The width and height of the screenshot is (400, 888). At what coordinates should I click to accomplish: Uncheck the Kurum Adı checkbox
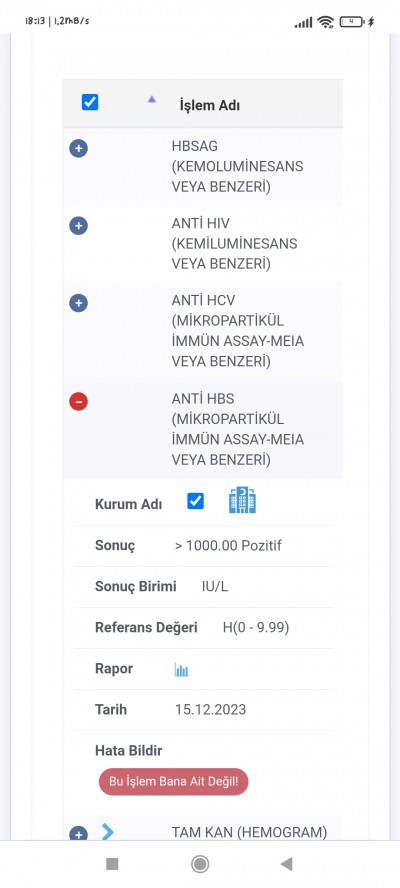tap(195, 501)
